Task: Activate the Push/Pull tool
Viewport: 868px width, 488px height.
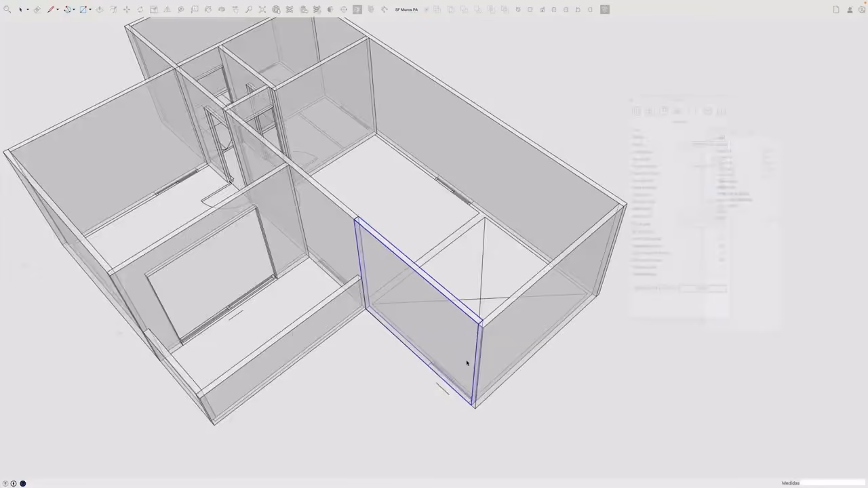Action: click(99, 9)
